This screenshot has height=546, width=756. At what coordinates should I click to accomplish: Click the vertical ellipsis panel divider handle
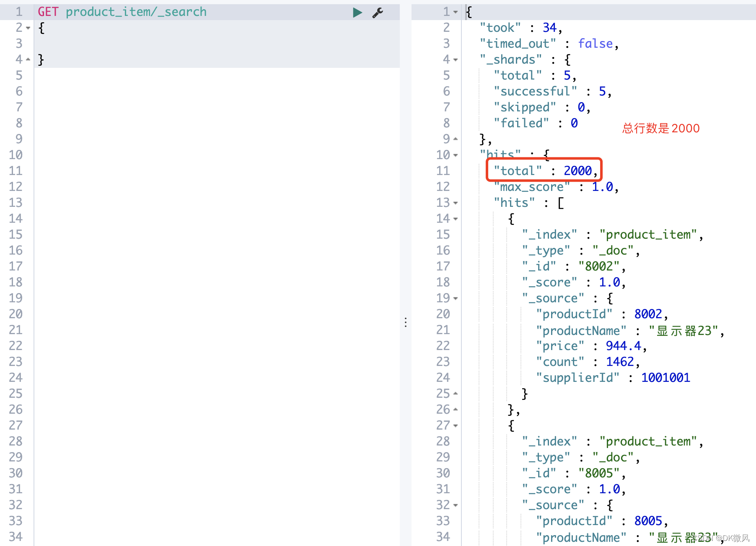[x=406, y=322]
